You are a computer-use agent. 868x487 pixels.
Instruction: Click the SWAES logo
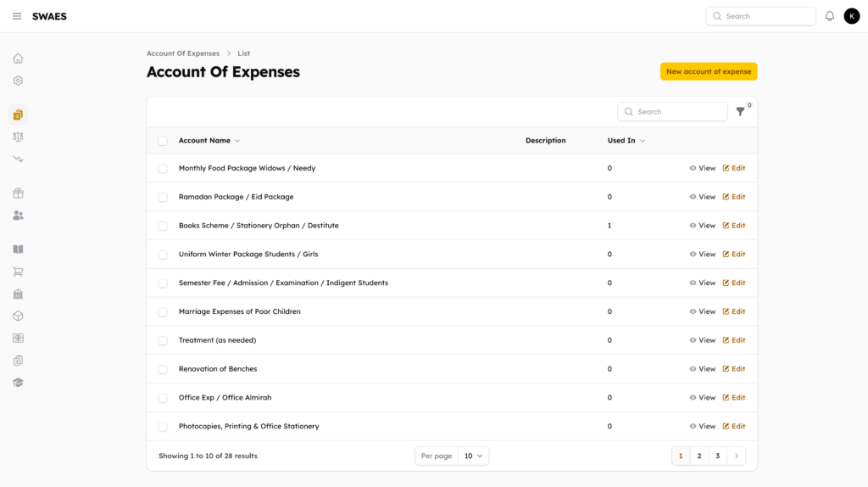click(49, 16)
